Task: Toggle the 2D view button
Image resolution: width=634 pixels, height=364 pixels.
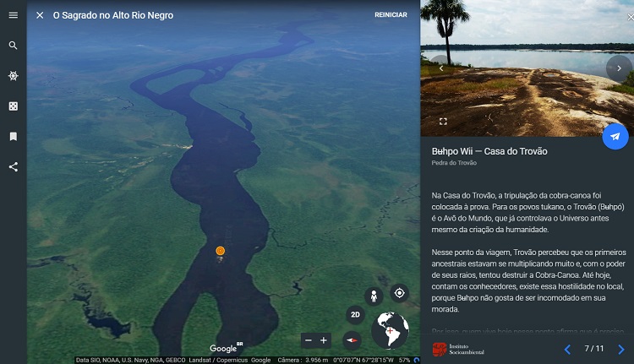Action: [355, 315]
